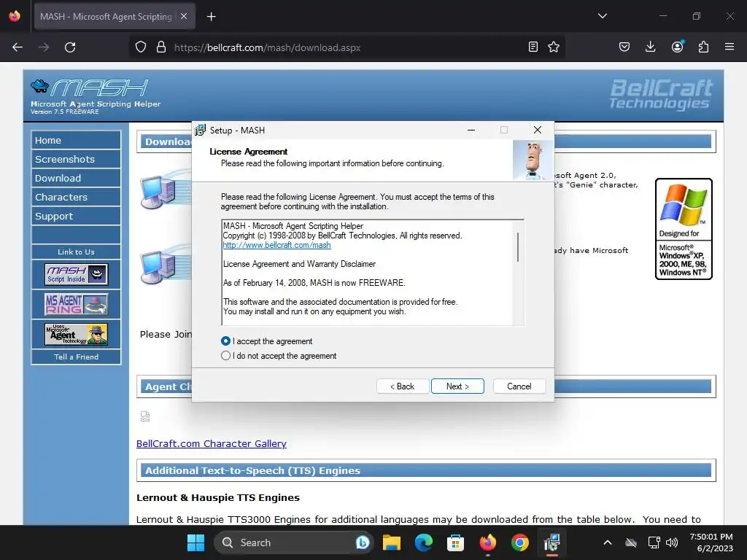The width and height of the screenshot is (747, 560).
Task: Expand the list all tabs dropdown
Action: pos(602,16)
